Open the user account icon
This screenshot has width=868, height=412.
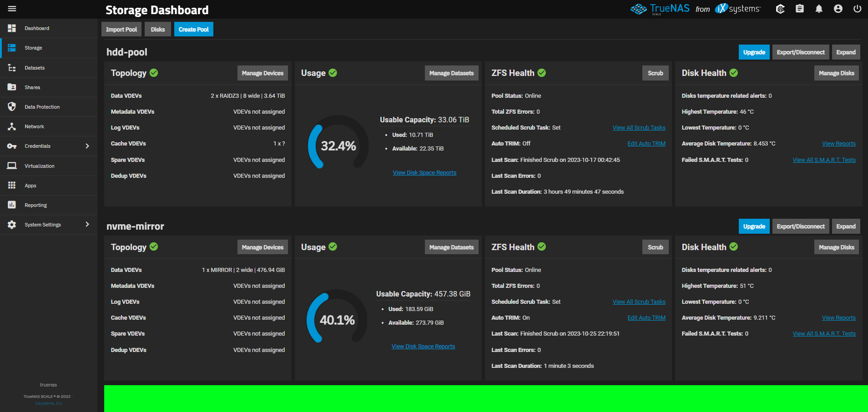pos(838,9)
